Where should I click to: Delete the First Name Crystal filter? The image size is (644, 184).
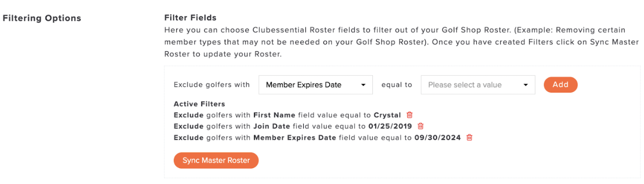tap(409, 115)
